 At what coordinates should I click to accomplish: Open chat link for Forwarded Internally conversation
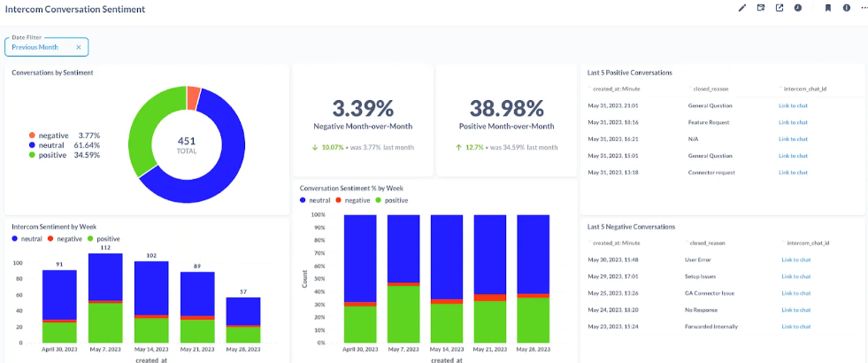[x=796, y=327]
